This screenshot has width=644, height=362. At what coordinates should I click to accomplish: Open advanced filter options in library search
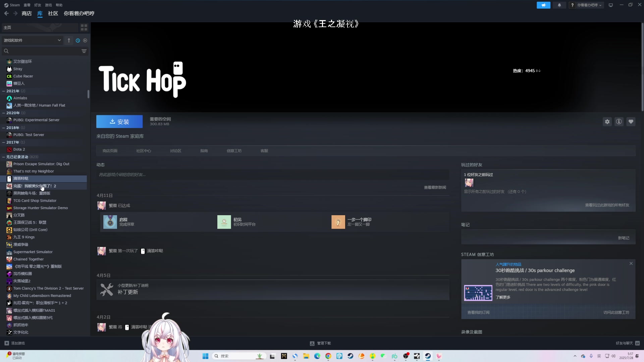84,51
